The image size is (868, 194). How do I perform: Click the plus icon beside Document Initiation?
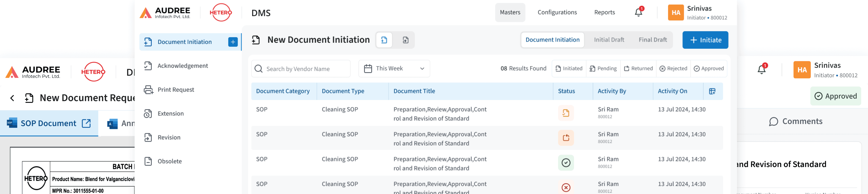coord(233,42)
